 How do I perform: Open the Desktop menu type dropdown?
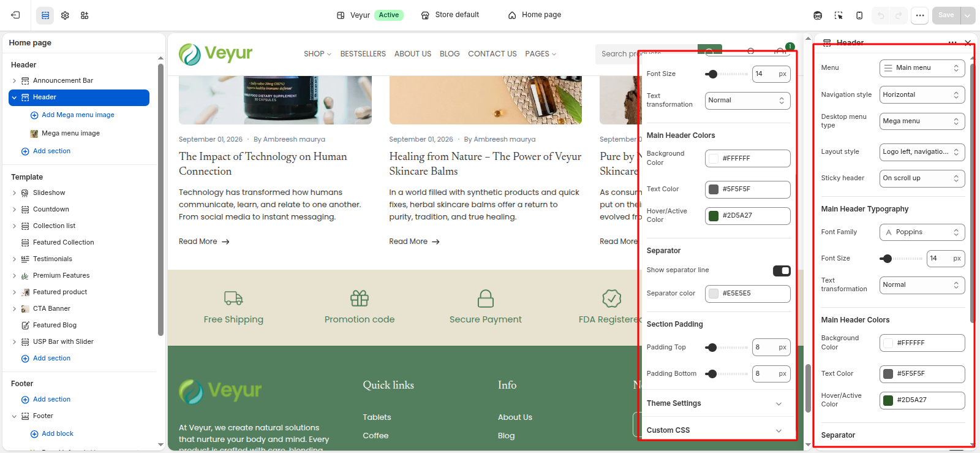[x=922, y=121]
